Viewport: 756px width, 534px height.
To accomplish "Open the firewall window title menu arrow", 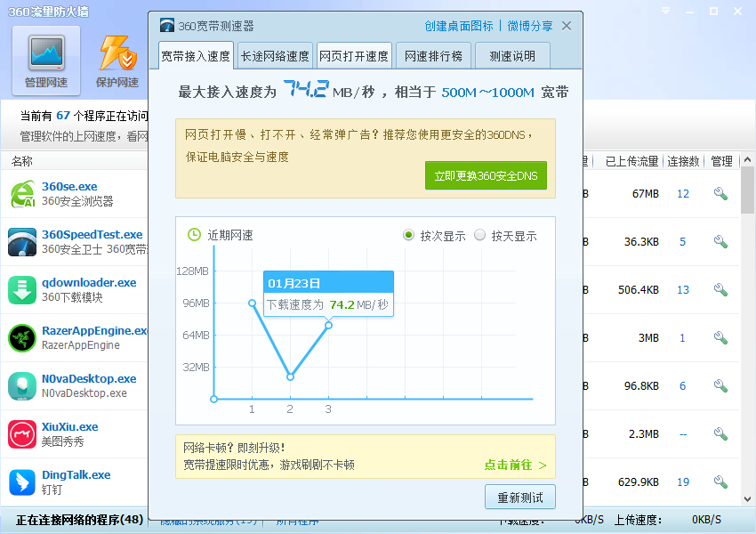I will (x=665, y=11).
